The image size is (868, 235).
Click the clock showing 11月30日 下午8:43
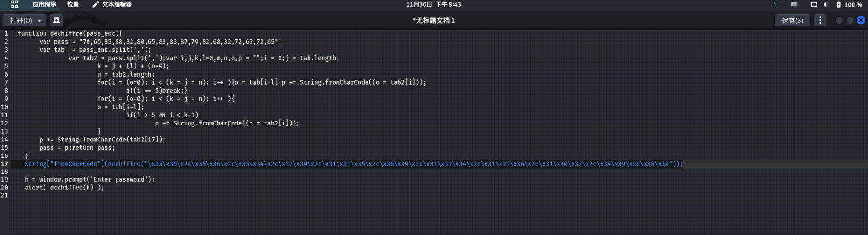[433, 4]
